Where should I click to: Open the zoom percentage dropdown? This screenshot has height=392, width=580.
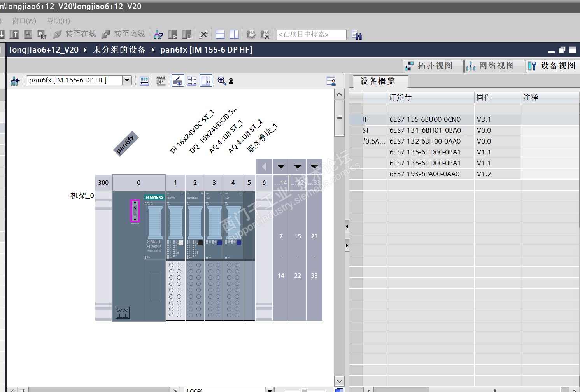(x=269, y=389)
